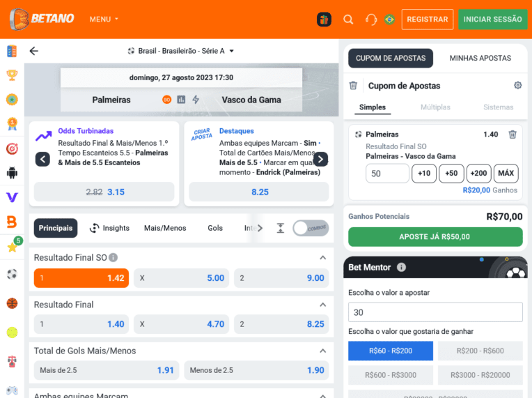The image size is (532, 398).
Task: Open betting slip settings gear
Action: [x=517, y=85]
